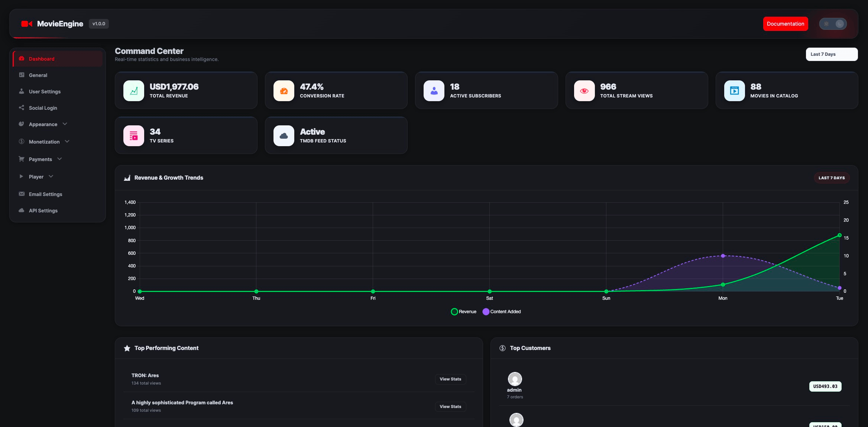This screenshot has width=868, height=427.
Task: Expand the Monetization sidebar submenu
Action: coord(44,142)
